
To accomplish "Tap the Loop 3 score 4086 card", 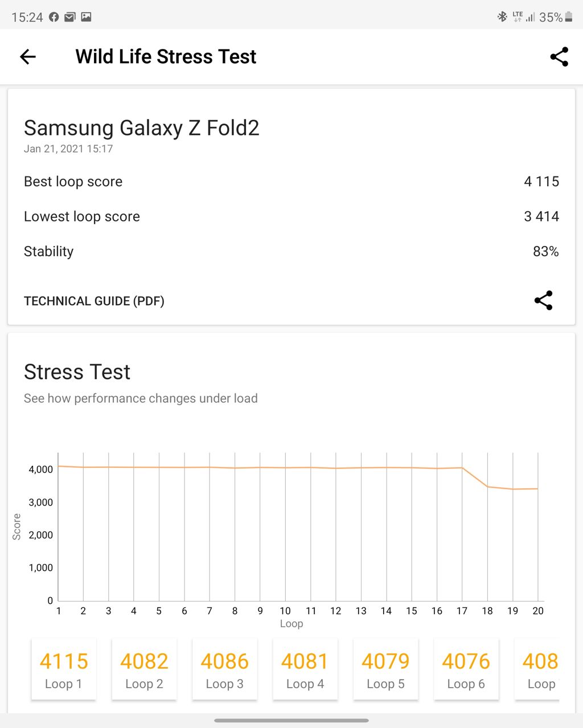I will click(x=225, y=669).
